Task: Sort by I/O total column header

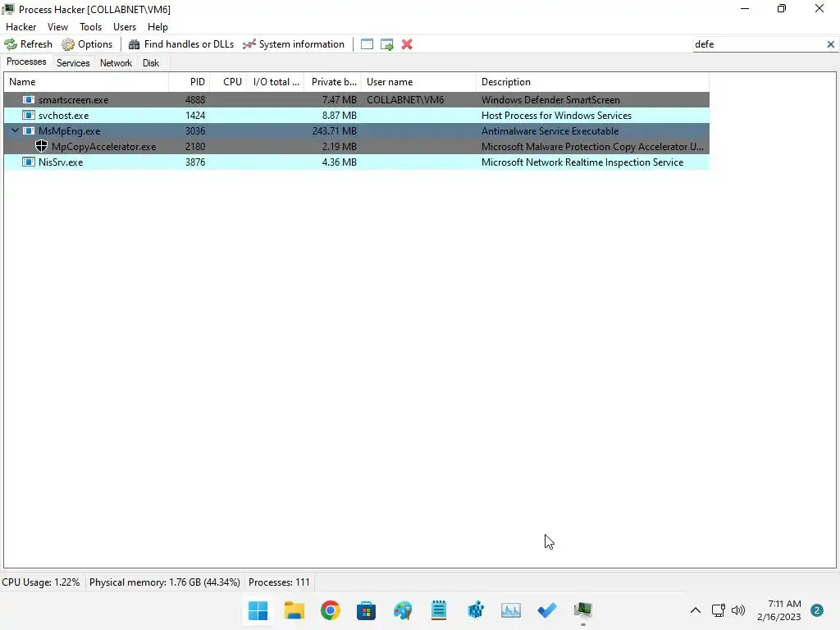Action: click(276, 82)
